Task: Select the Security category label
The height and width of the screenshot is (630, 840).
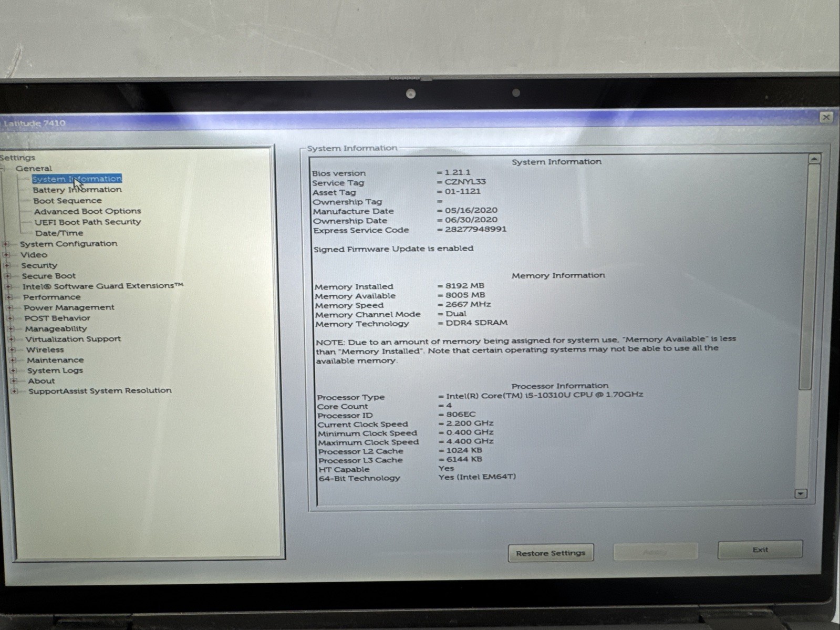Action: (39, 265)
